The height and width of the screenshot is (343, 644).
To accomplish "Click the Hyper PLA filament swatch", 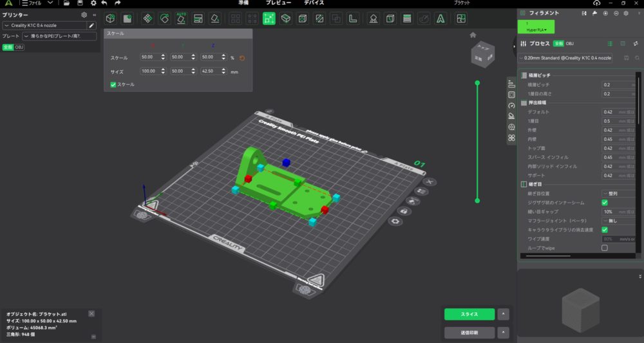I will point(536,26).
